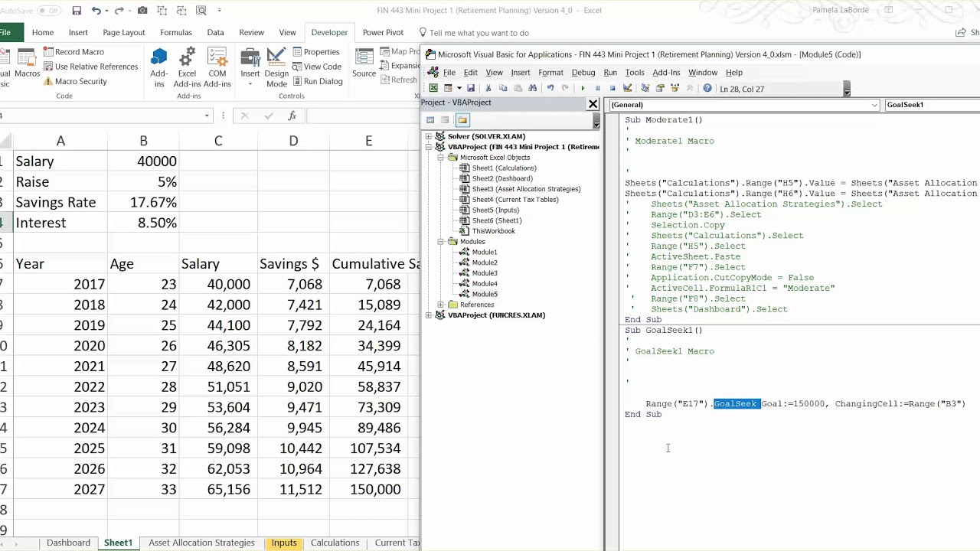Open the Properties Window icon in VBA toolbar
This screenshot has width=980, height=551.
(660, 88)
